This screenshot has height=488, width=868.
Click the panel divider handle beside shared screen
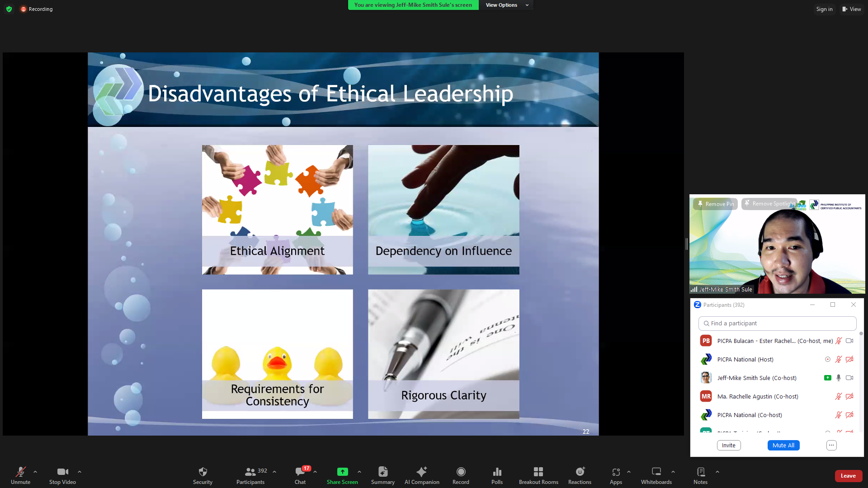click(x=687, y=244)
